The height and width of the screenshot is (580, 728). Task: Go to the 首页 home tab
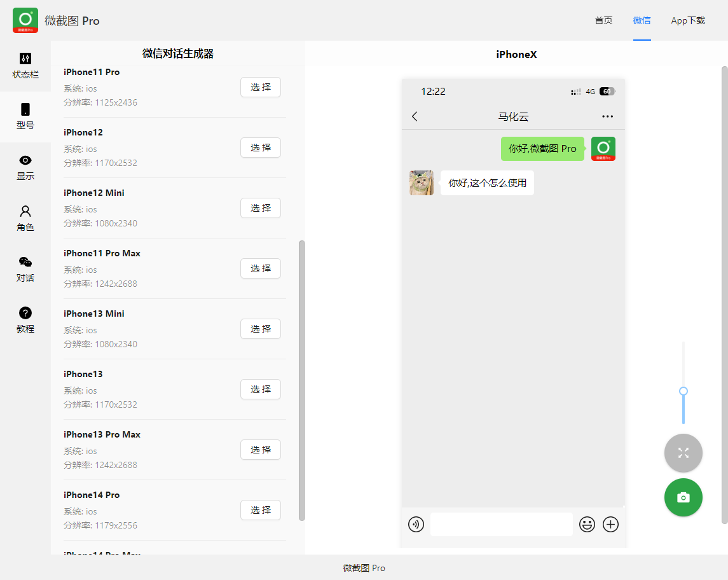[x=603, y=20]
